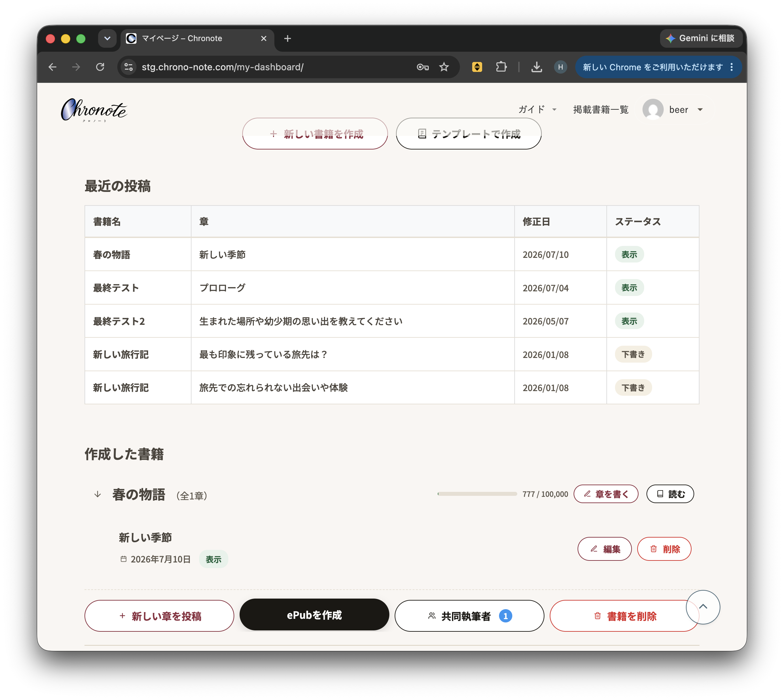The height and width of the screenshot is (700, 784).
Task: Open site information icon in address bar
Action: [129, 67]
